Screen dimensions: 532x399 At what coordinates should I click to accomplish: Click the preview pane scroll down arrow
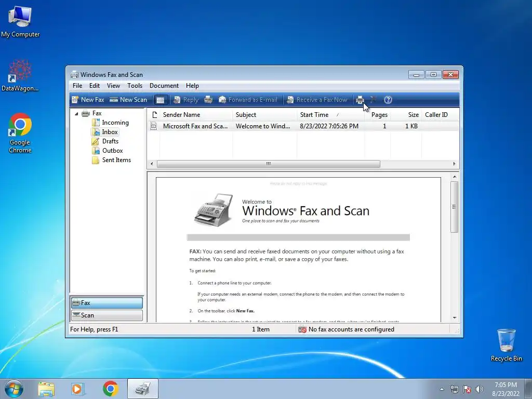(x=455, y=318)
